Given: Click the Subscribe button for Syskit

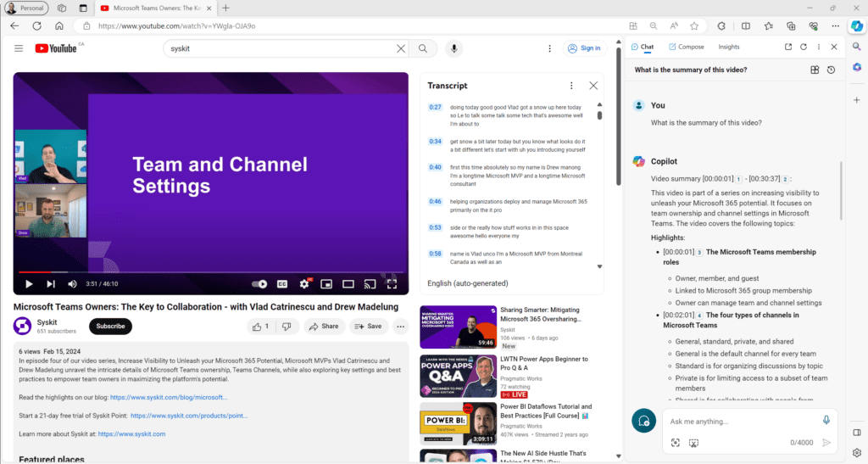Looking at the screenshot, I should [x=110, y=327].
